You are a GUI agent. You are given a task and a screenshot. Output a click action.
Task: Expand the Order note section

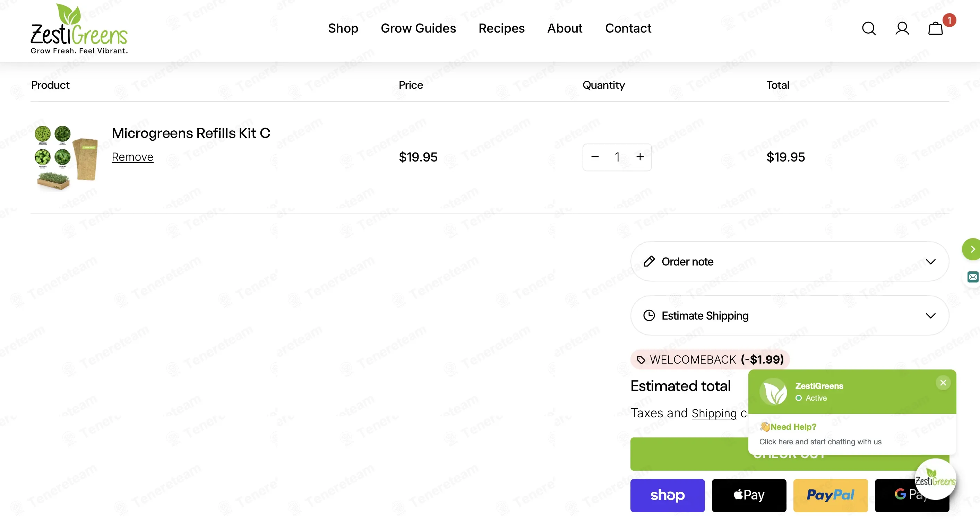click(x=789, y=261)
